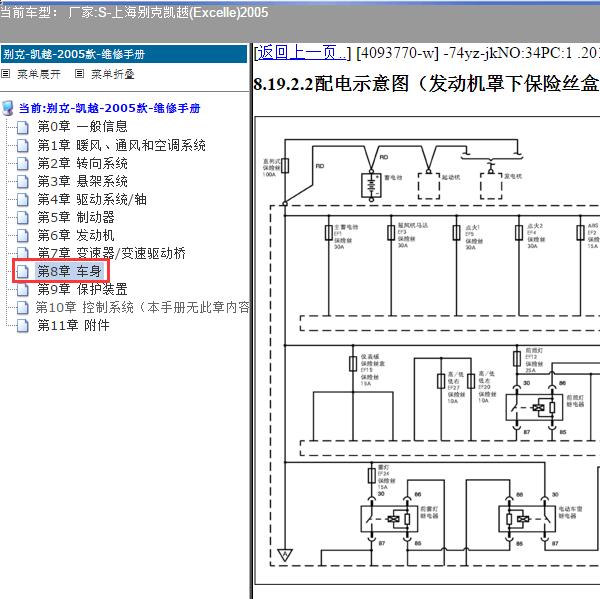Open 第6章 发动机 chapter
The image size is (600, 599).
pyautogui.click(x=76, y=235)
